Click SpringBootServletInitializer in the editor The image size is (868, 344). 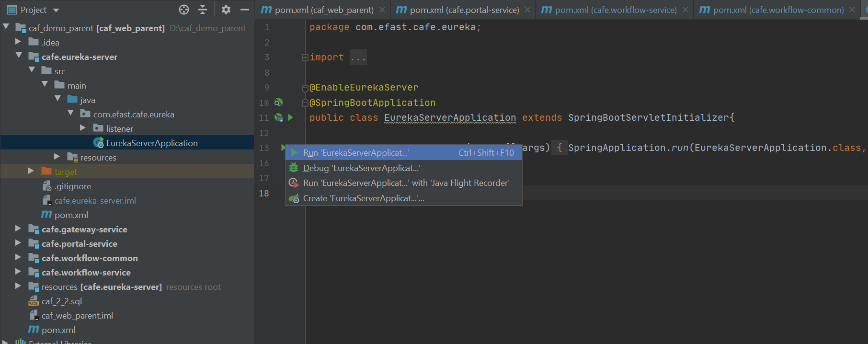[x=649, y=117]
